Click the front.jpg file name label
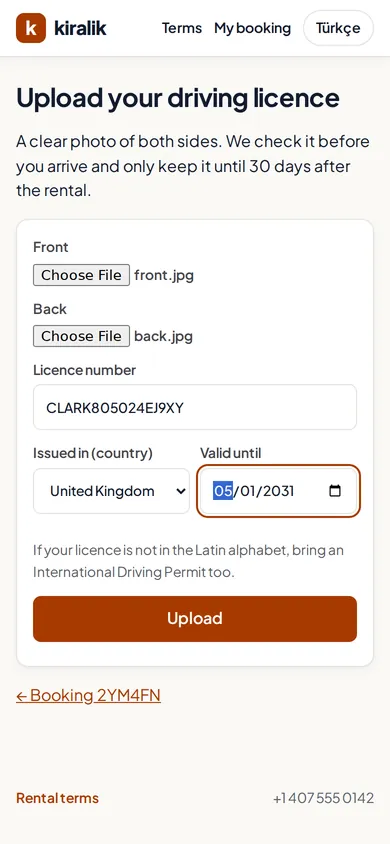Image resolution: width=390 pixels, height=844 pixels. click(164, 276)
